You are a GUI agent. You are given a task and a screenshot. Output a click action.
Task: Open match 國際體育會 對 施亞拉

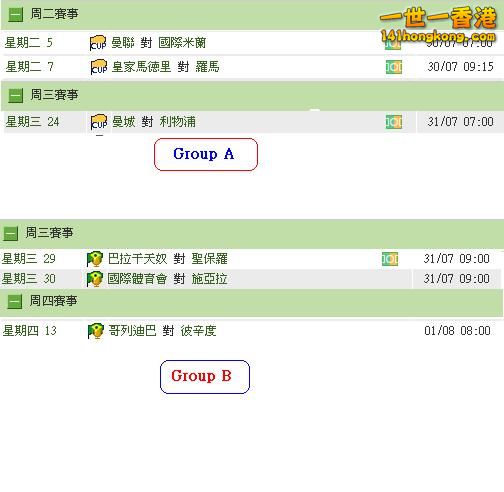[x=167, y=279]
